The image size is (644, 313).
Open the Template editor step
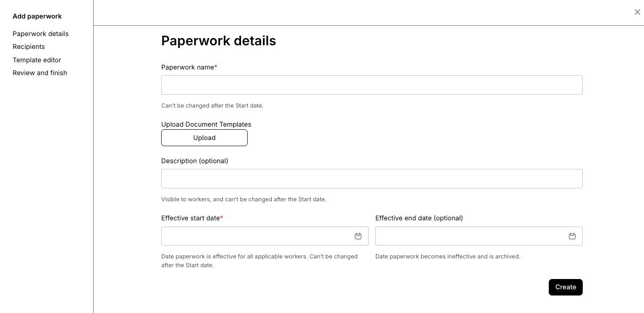coord(37,60)
